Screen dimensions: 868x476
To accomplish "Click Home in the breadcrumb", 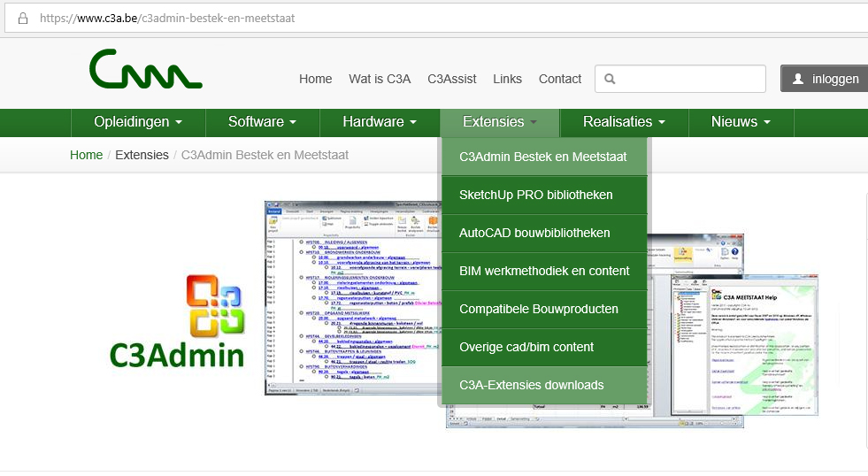I will (x=87, y=155).
